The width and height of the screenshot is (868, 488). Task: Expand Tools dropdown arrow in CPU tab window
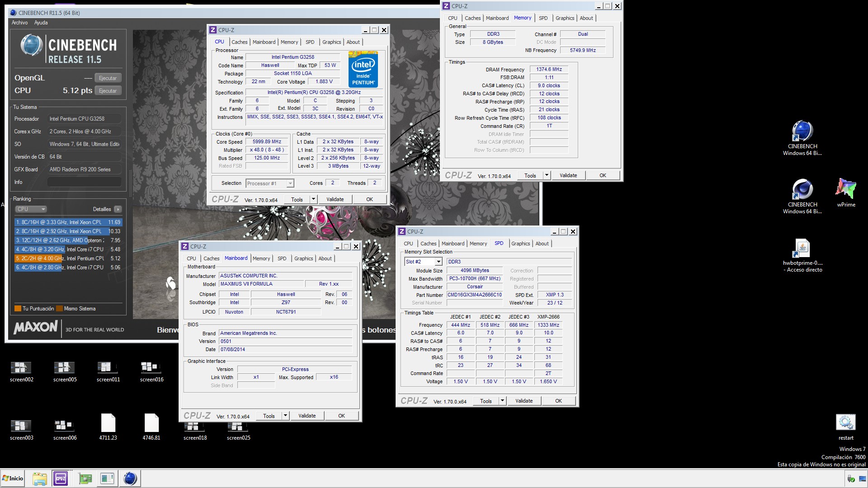313,199
